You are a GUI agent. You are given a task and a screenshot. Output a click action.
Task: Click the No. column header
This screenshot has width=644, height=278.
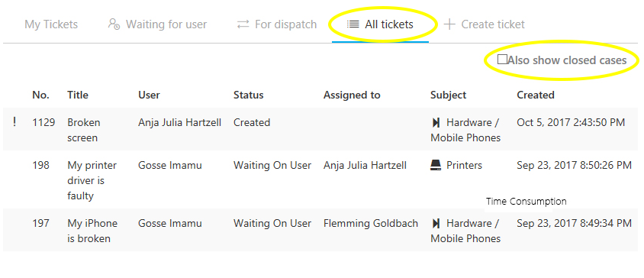click(x=40, y=95)
